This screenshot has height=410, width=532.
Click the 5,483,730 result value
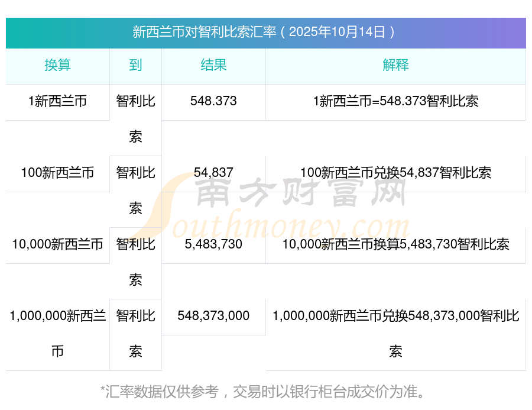(213, 244)
